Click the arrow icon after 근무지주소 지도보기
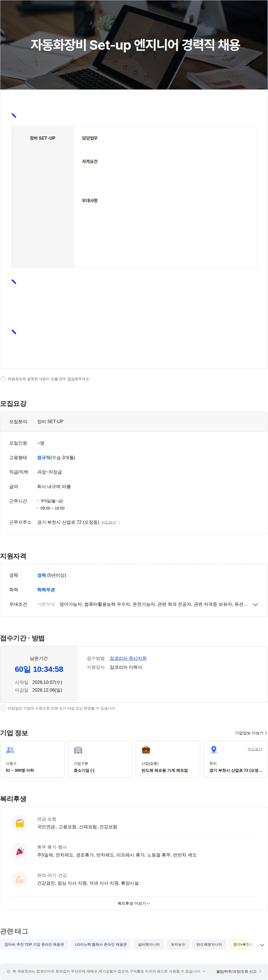This screenshot has width=268, height=980. [x=119, y=522]
